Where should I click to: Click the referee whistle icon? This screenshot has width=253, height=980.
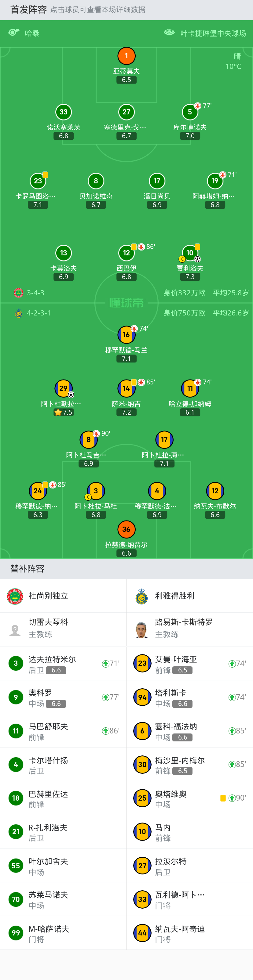tap(14, 33)
